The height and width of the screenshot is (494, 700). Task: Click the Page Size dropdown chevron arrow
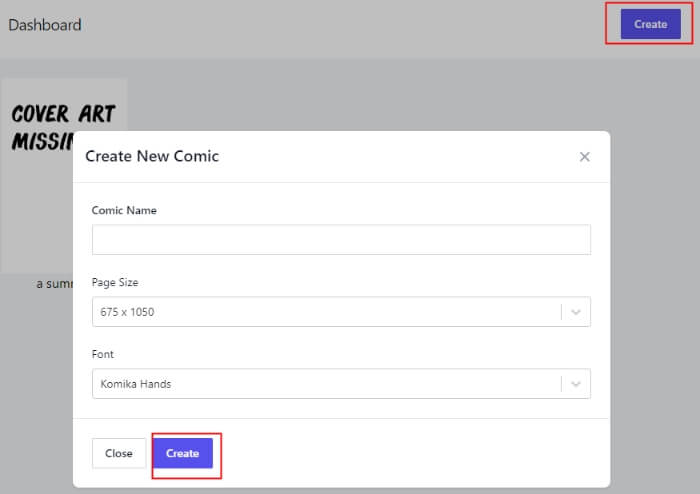point(575,312)
